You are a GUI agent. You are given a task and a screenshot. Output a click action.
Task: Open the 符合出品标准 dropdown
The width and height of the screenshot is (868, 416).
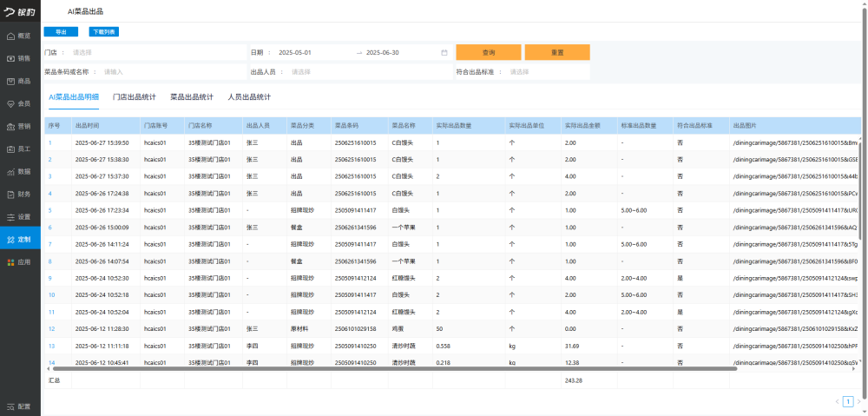[548, 72]
